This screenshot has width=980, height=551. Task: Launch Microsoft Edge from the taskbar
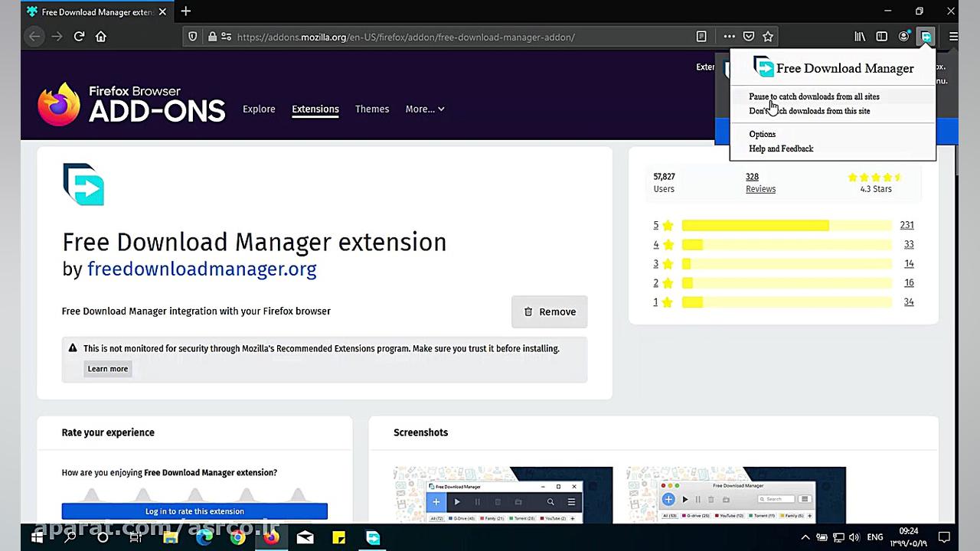click(204, 537)
